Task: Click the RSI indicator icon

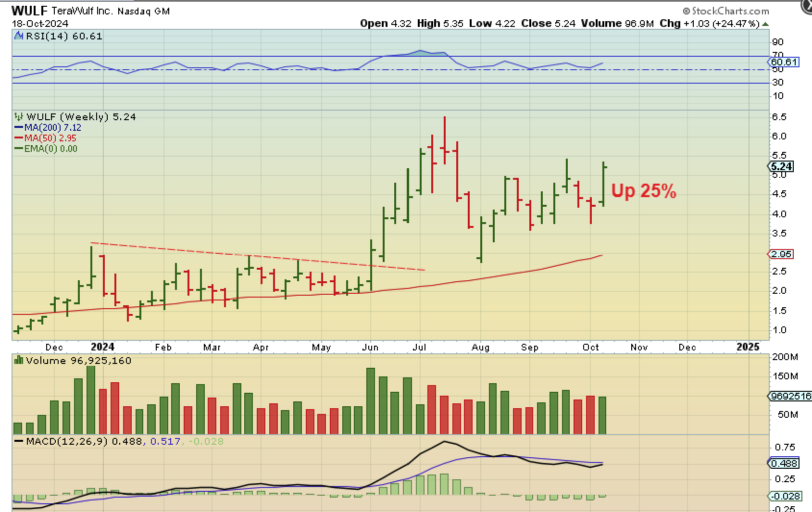Action: [19, 36]
